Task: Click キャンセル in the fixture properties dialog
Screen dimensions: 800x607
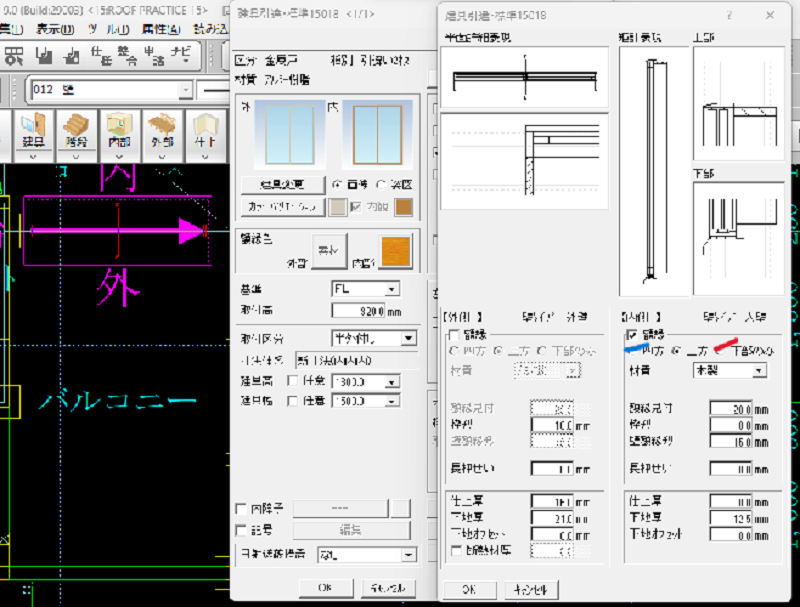Action: pos(388,588)
